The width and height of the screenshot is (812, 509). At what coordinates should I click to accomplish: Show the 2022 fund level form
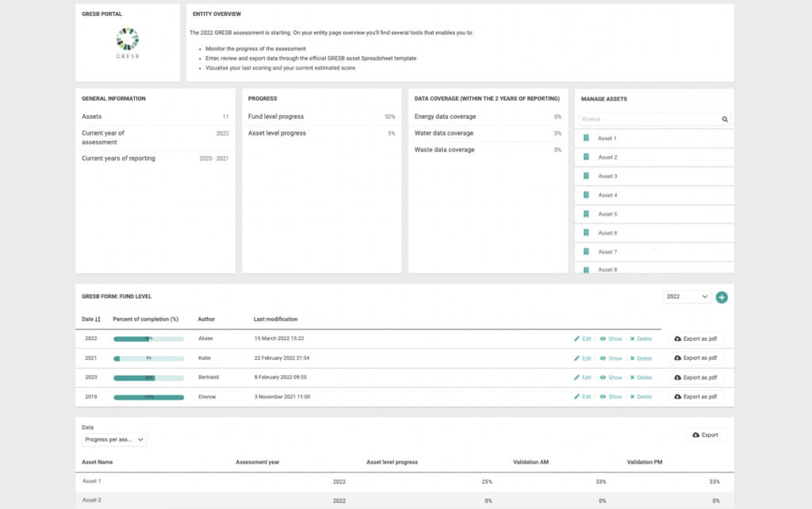(x=611, y=339)
